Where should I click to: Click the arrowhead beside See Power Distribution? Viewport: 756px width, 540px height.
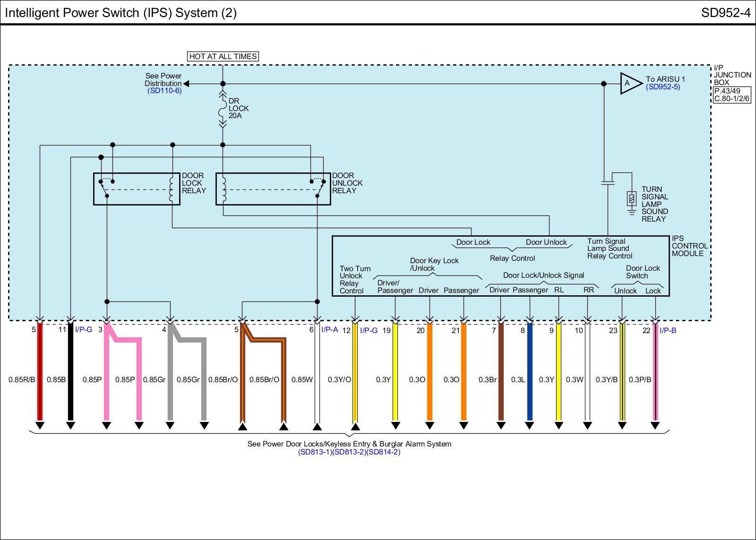(186, 84)
